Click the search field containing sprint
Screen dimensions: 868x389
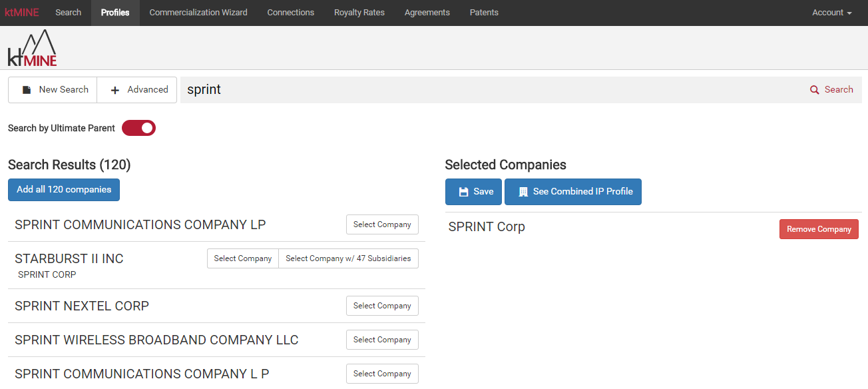[x=489, y=90]
